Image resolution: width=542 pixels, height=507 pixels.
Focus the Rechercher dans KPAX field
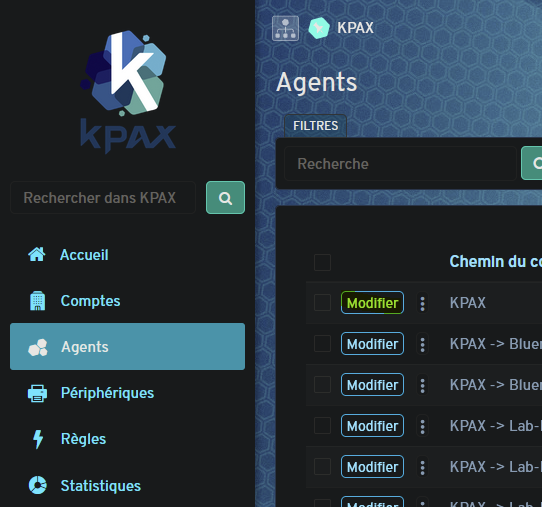click(103, 198)
